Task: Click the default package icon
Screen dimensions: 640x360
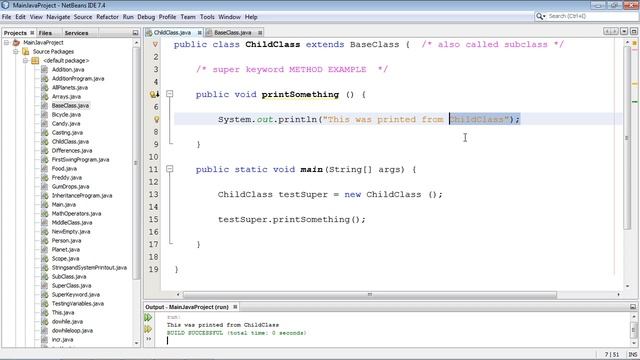Action: coord(35,60)
